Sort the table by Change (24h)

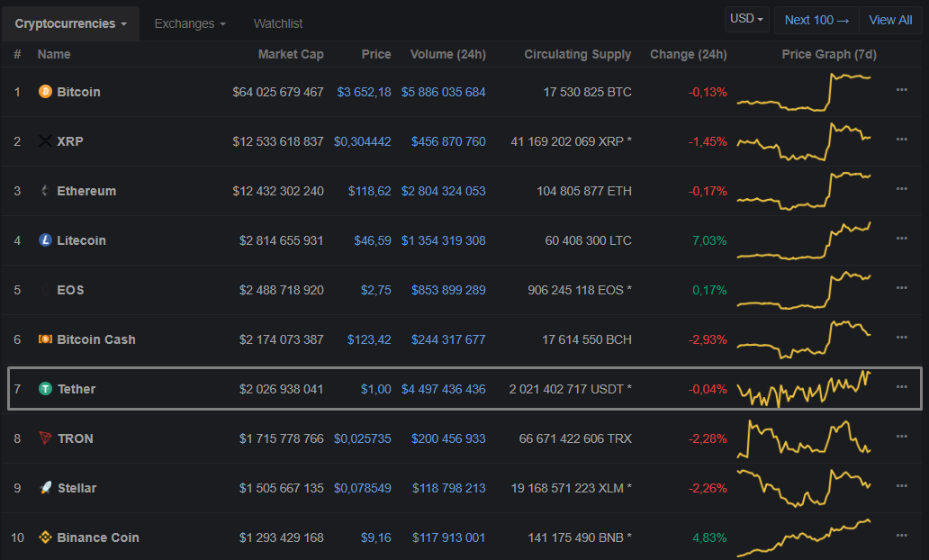tap(688, 54)
